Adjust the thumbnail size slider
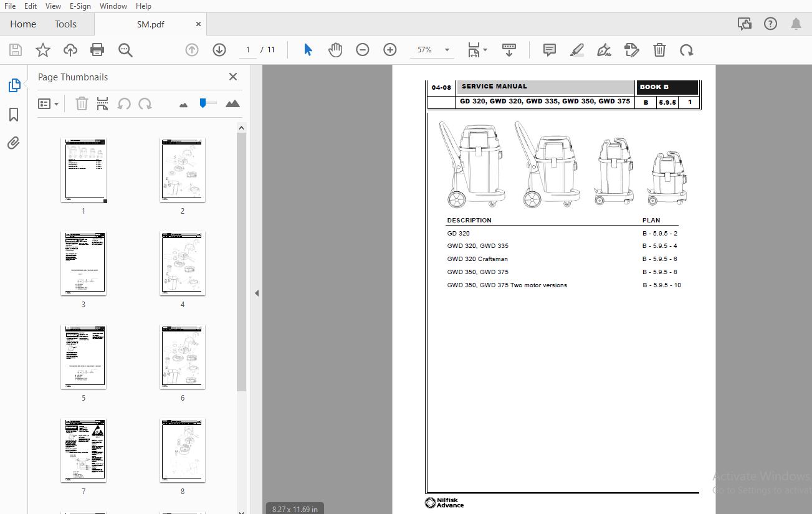The width and height of the screenshot is (812, 514). tap(208, 103)
